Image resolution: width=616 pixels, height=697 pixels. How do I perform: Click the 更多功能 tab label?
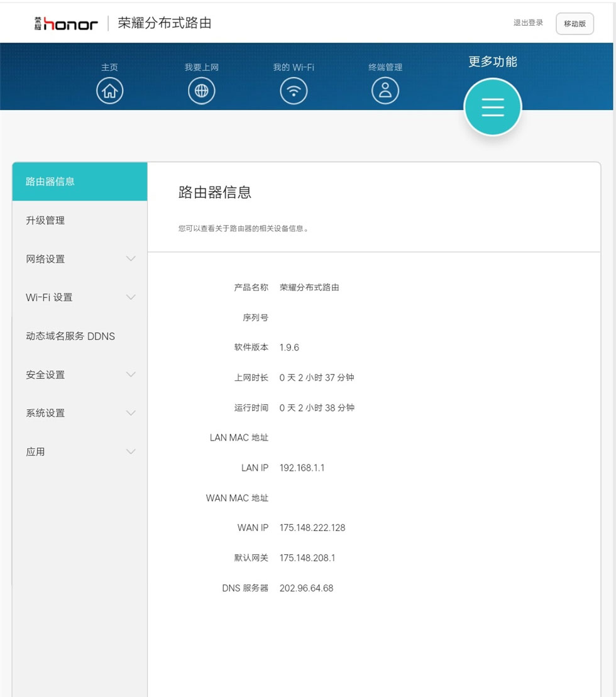click(493, 62)
